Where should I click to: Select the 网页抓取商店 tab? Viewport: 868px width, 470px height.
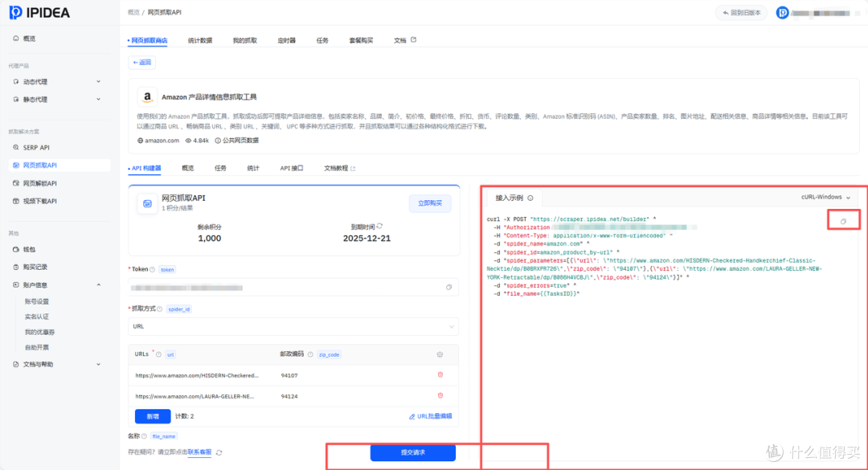pos(148,40)
